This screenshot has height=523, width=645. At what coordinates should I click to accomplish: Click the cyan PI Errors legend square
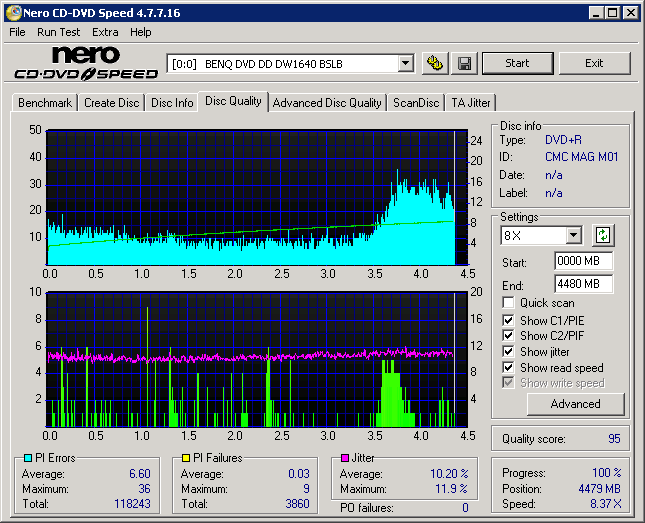27,458
